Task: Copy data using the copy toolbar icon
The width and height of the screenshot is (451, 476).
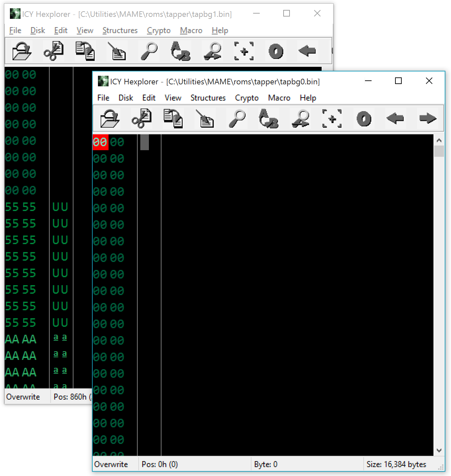Action: click(173, 118)
